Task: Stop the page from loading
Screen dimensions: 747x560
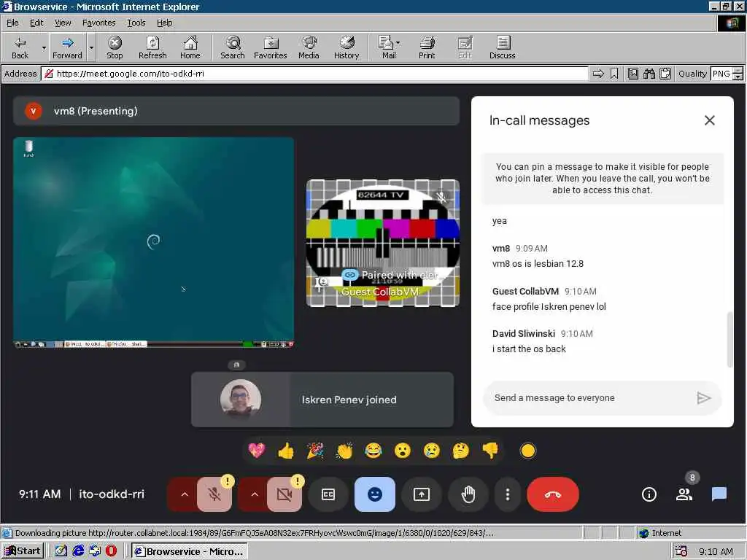Action: (115, 47)
